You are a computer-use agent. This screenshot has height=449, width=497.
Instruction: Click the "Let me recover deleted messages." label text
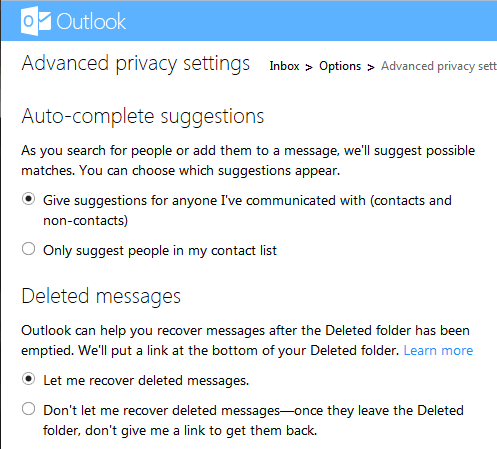point(146,380)
